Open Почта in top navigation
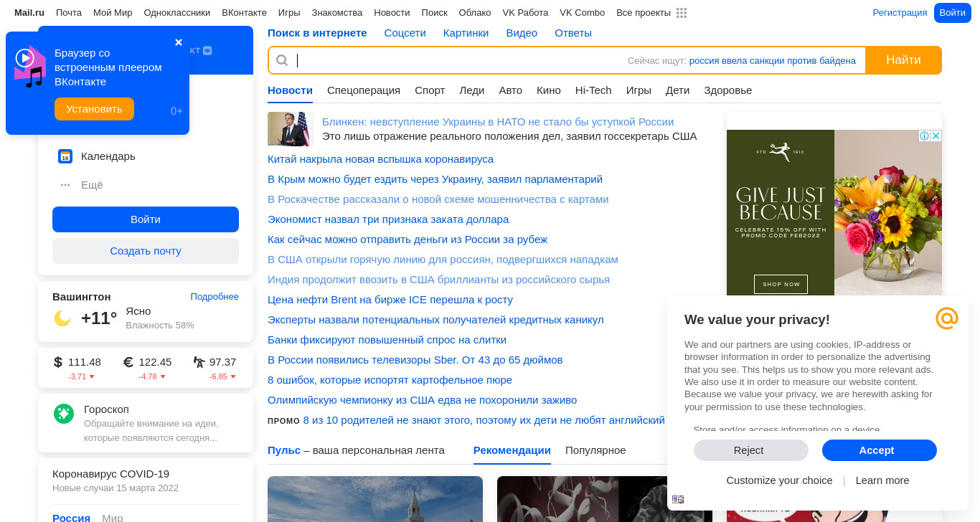The height and width of the screenshot is (522, 980). (69, 13)
